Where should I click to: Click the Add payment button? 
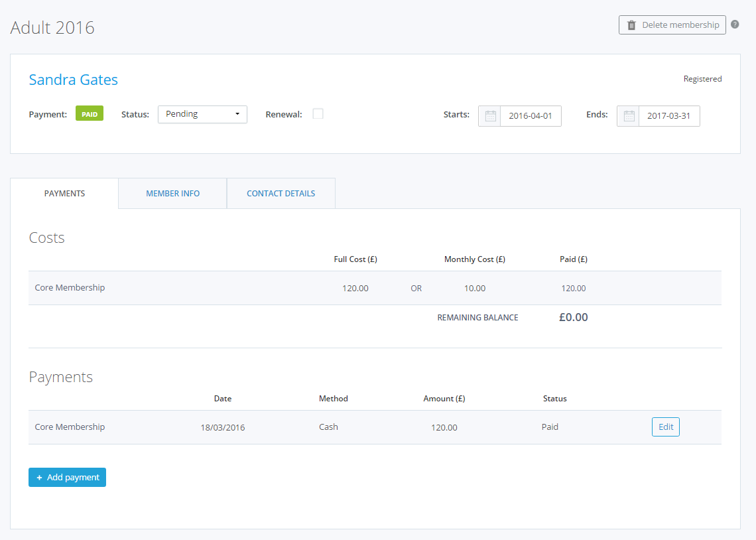click(x=67, y=478)
